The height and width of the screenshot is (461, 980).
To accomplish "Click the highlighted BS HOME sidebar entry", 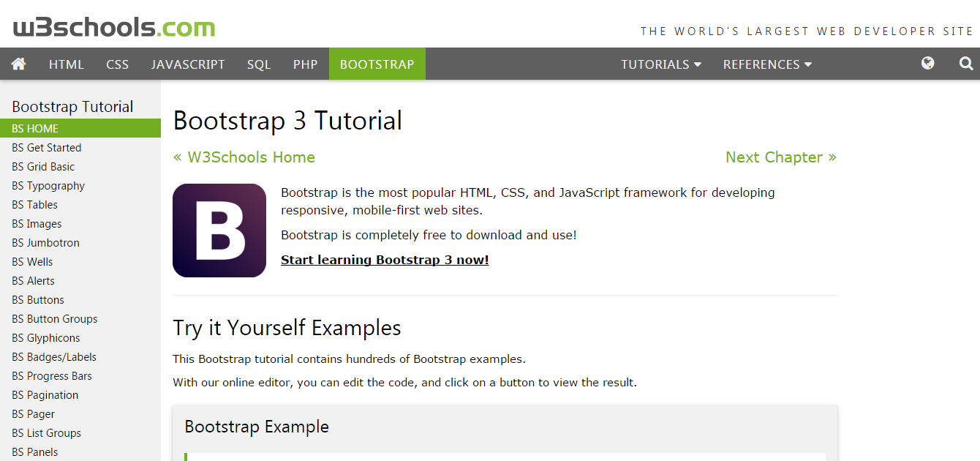I will pyautogui.click(x=33, y=128).
